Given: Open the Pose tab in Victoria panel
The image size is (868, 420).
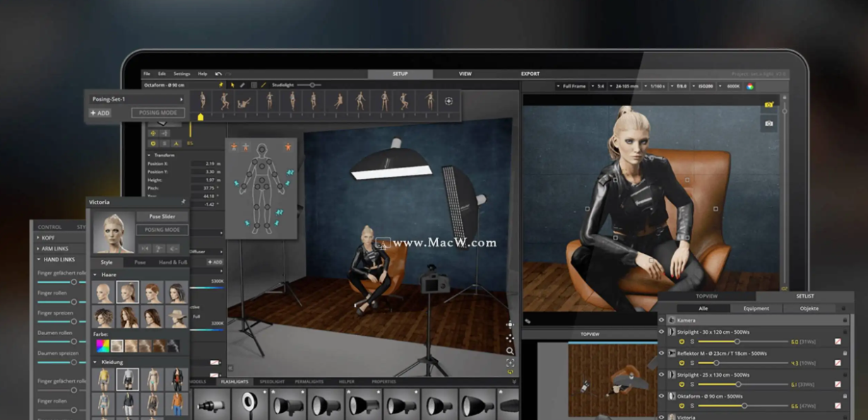Looking at the screenshot, I should click(141, 262).
